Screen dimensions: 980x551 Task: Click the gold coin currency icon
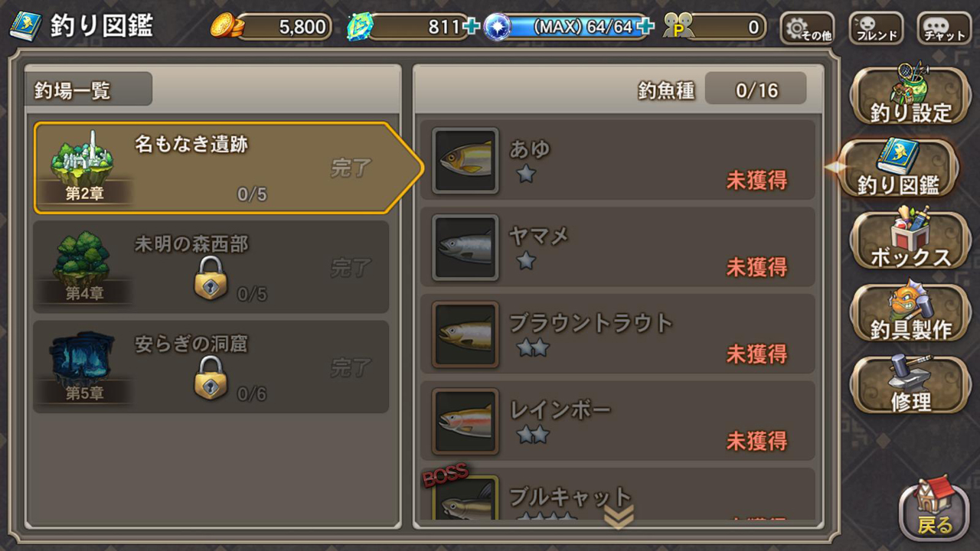[x=227, y=27]
